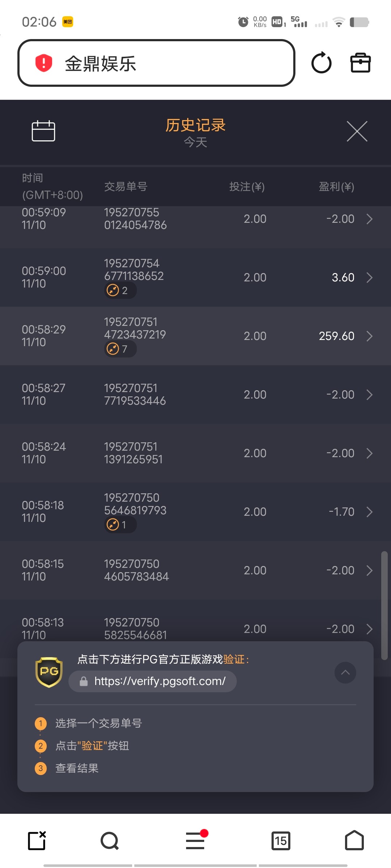The image size is (391, 868).
Task: Reload the page with refresh icon
Action: [x=321, y=63]
